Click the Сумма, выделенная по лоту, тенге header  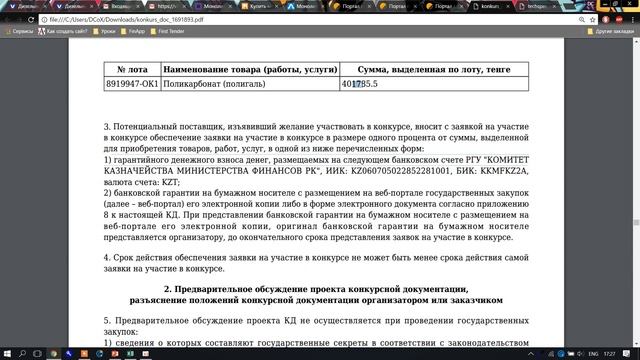pyautogui.click(x=434, y=70)
